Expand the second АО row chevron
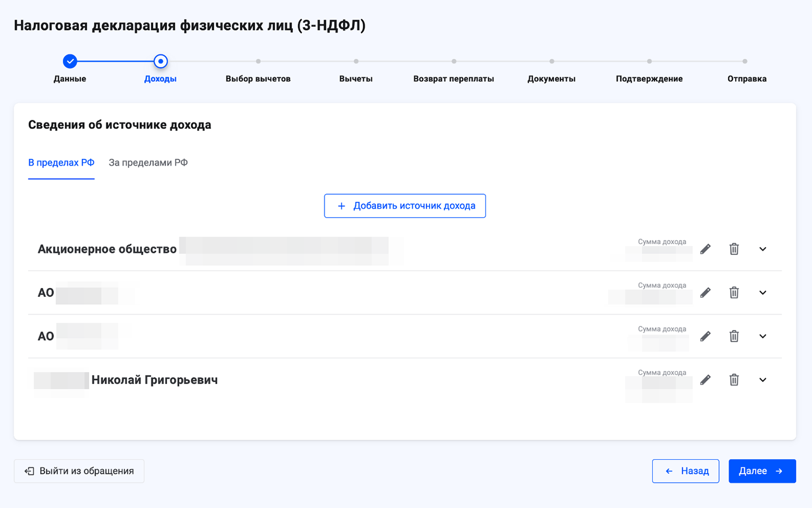 (762, 293)
